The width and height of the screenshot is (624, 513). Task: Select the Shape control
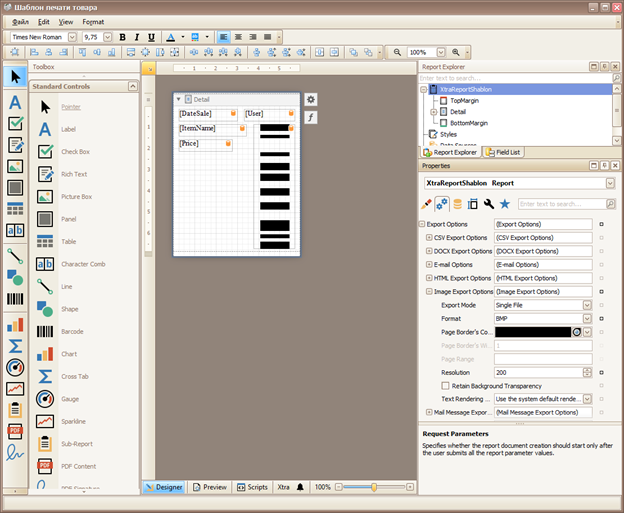click(x=70, y=309)
